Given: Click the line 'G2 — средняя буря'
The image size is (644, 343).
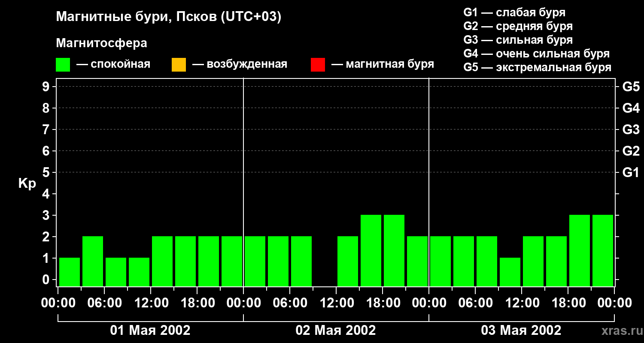Looking at the screenshot, I should [x=518, y=26].
